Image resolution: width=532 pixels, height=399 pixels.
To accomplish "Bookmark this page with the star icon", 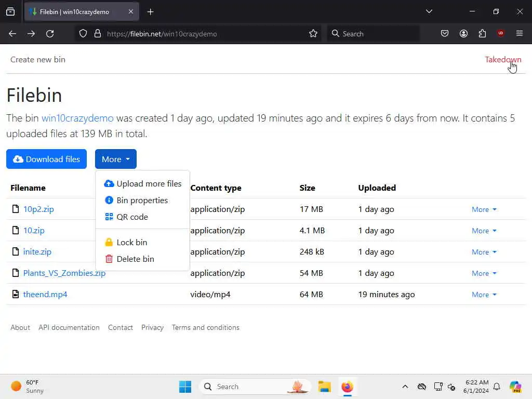I will (313, 34).
